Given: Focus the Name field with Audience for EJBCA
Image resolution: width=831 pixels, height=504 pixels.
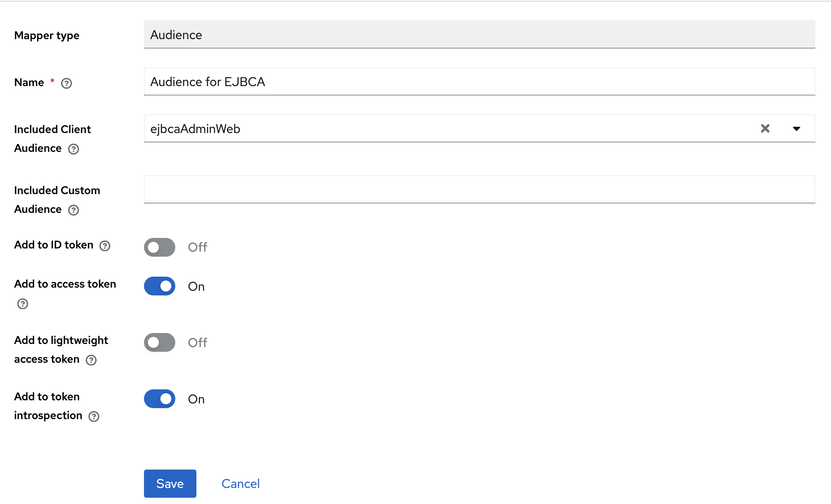Looking at the screenshot, I should 479,81.
